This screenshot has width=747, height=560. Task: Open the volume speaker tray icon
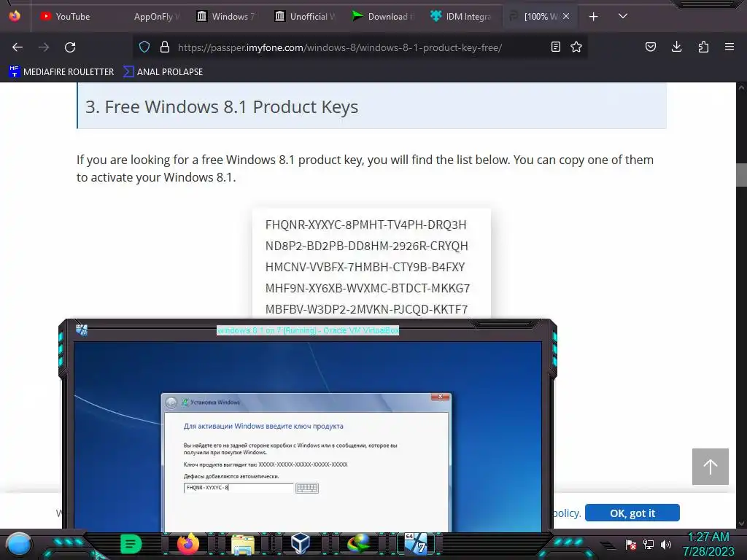pyautogui.click(x=666, y=544)
